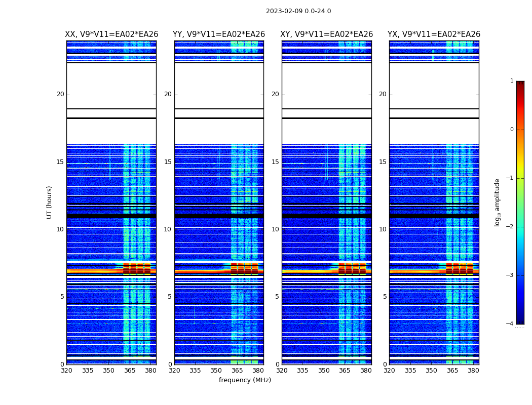Click the UT (hours) y-axis label
This screenshot has height=405, width=532.
pyautogui.click(x=50, y=202)
